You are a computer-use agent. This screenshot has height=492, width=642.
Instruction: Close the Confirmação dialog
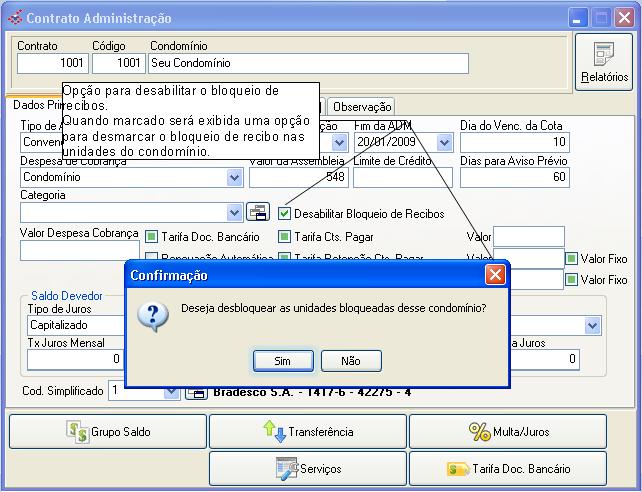[x=495, y=275]
